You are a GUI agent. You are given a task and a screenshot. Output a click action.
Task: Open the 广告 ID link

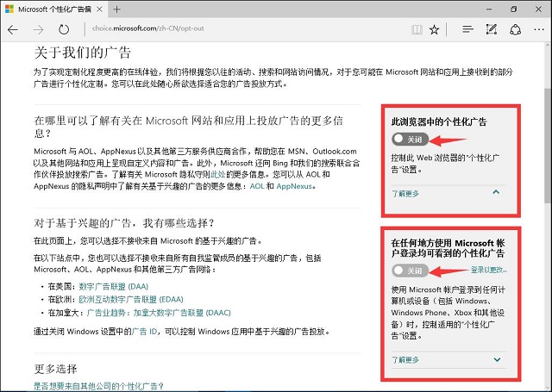click(144, 332)
